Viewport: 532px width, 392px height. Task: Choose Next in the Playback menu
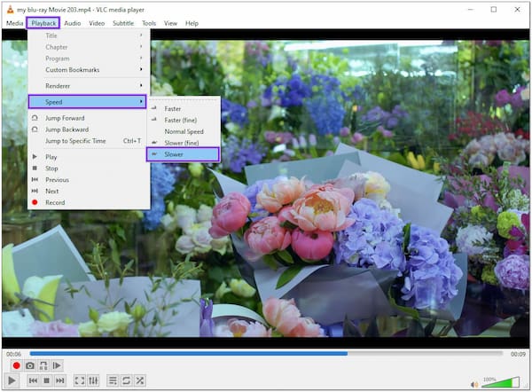89,191
